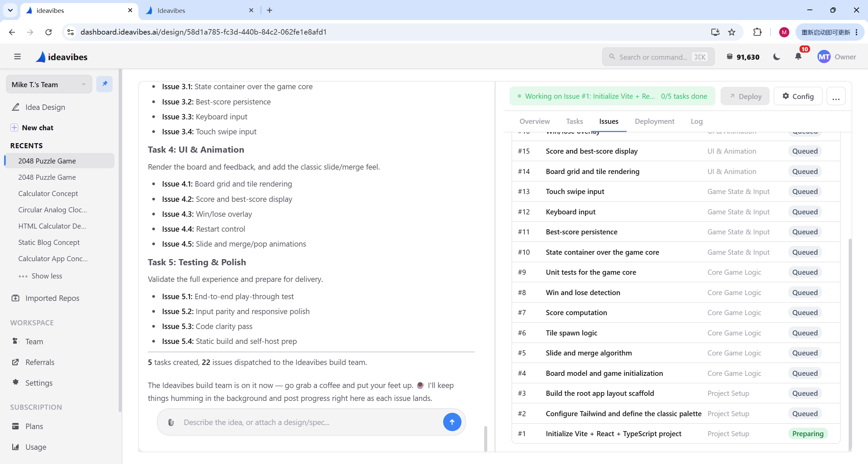This screenshot has height=464, width=868.
Task: Open Referrals external-link icon
Action: [x=16, y=362]
